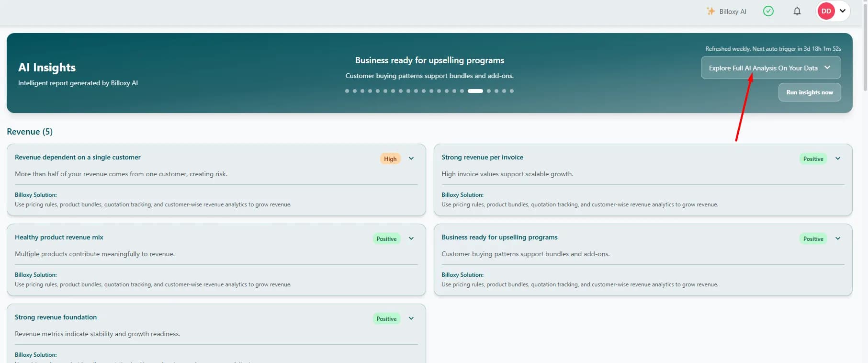Click Positive badge on Strong revenue per invoice

click(x=813, y=159)
